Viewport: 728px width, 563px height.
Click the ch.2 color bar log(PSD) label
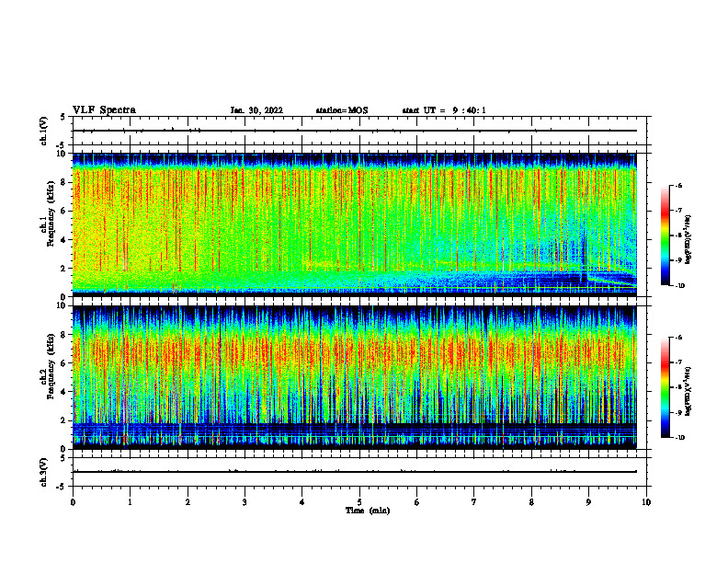pyautogui.click(x=688, y=391)
